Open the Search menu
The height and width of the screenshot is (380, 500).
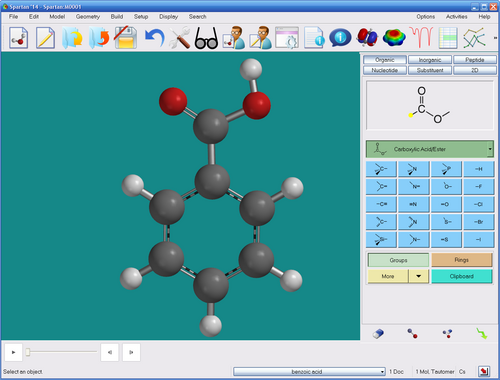click(197, 17)
